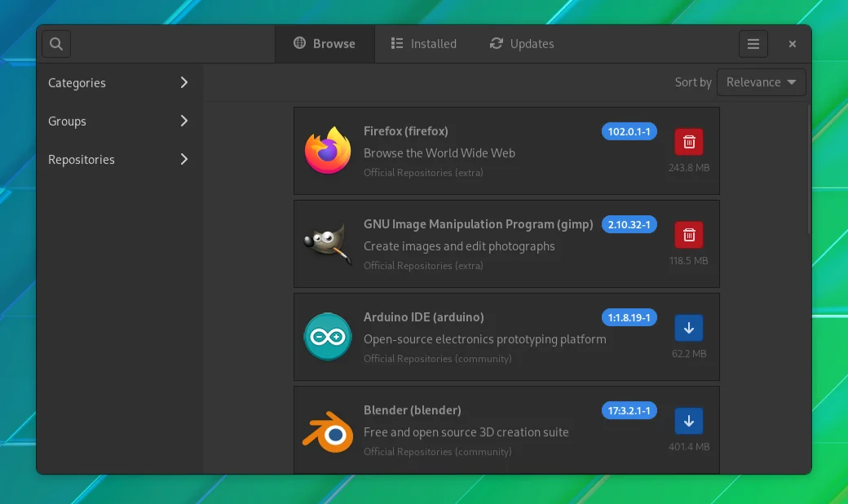The width and height of the screenshot is (848, 504).
Task: Expand the Repositories sidebar entry
Action: (119, 160)
